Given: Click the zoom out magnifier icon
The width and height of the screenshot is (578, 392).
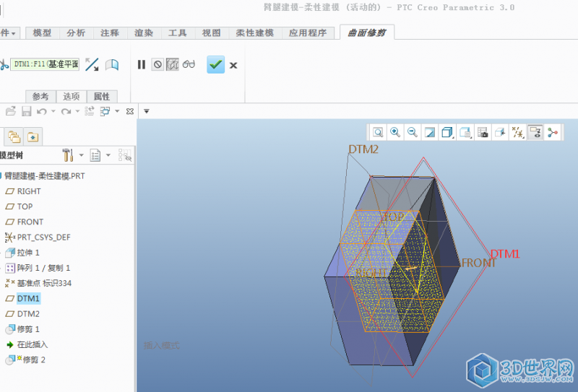Looking at the screenshot, I should (x=412, y=132).
